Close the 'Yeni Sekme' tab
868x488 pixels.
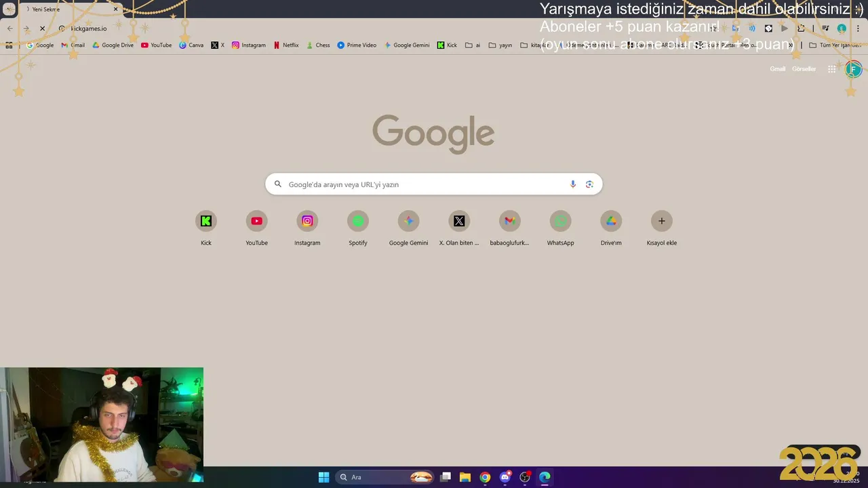coord(115,9)
